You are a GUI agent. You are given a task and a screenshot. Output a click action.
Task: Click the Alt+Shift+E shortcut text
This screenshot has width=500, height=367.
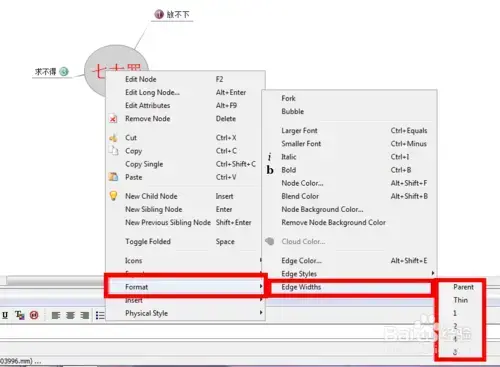[409, 260]
